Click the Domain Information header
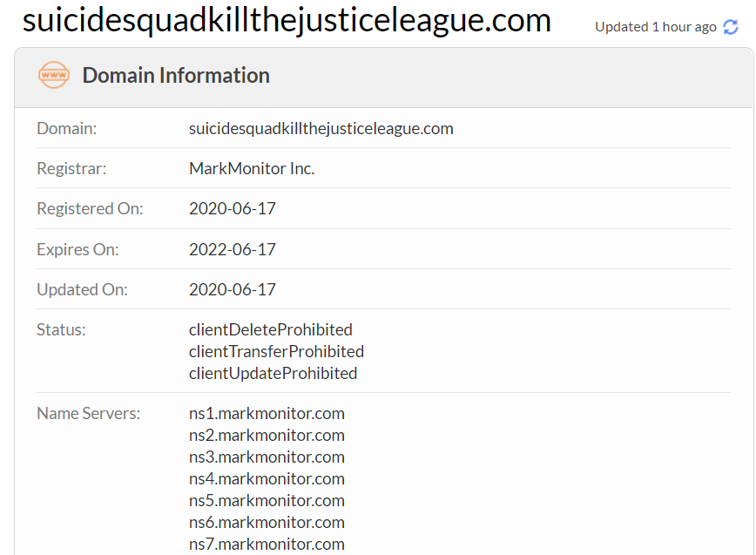Screen dimensions: 756x555 (x=176, y=76)
